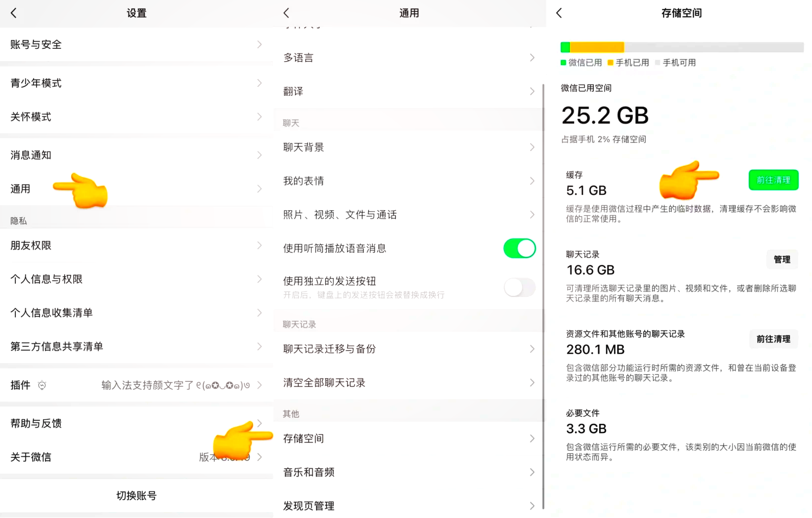Tap the lightbulb icon beside 插件
The width and height of the screenshot is (812, 518).
pyautogui.click(x=42, y=385)
